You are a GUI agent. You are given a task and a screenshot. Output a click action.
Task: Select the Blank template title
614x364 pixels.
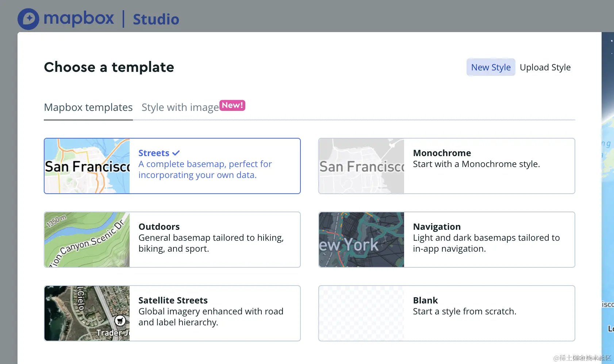[425, 300]
